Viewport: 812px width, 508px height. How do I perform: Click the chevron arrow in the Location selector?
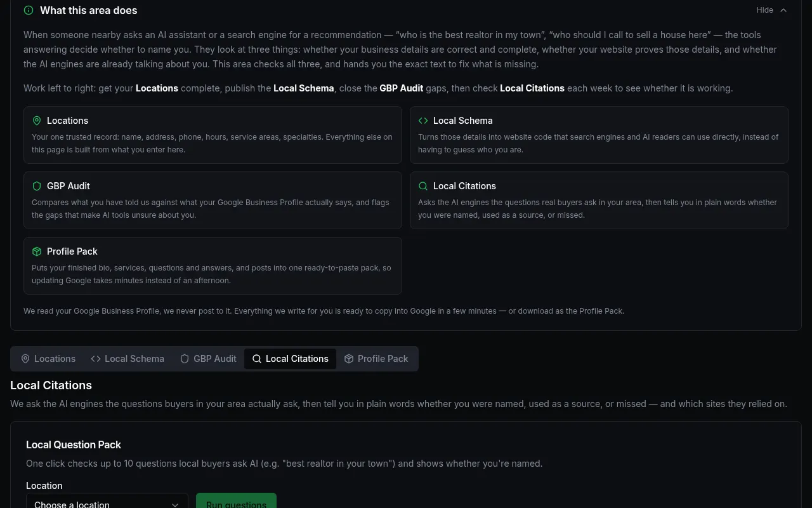pyautogui.click(x=175, y=505)
